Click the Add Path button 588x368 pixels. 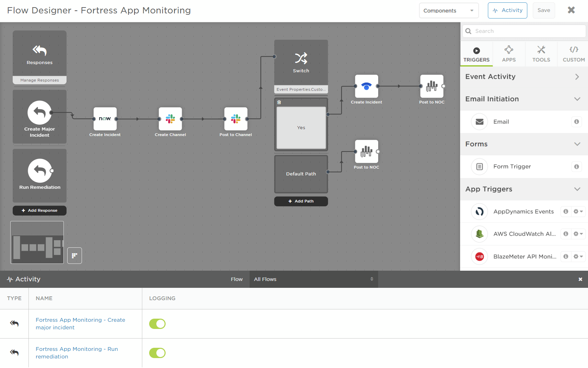(x=301, y=201)
